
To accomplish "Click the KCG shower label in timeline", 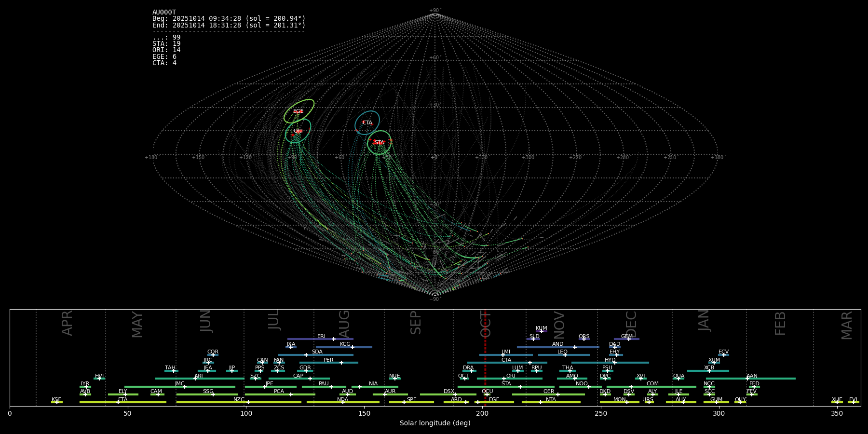I will coord(345,344).
